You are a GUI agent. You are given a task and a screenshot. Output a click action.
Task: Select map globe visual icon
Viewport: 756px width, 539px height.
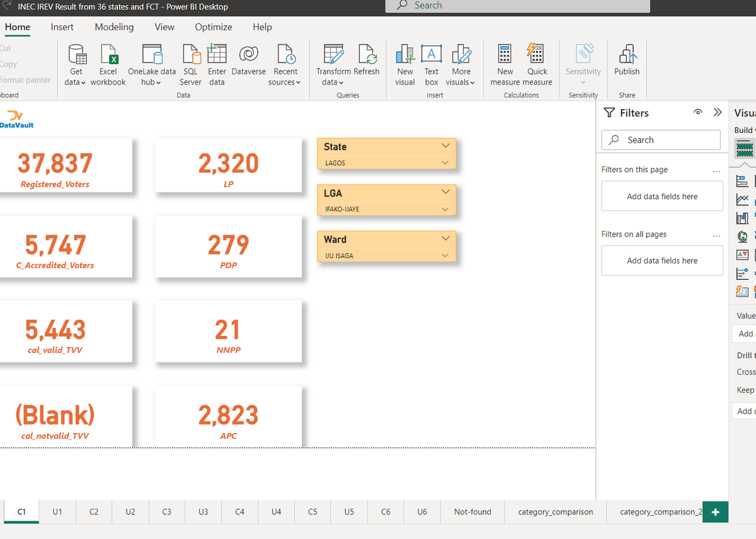743,236
